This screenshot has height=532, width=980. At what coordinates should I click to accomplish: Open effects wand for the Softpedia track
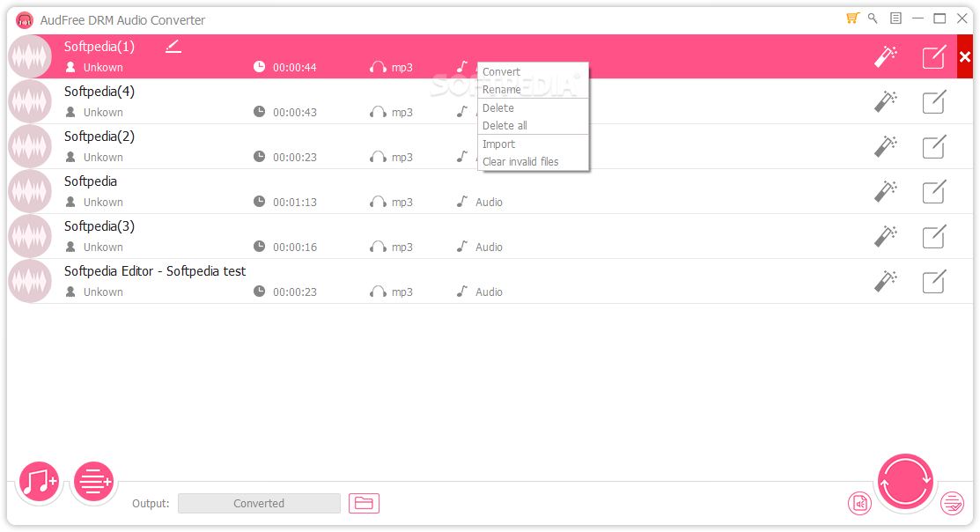pos(886,191)
